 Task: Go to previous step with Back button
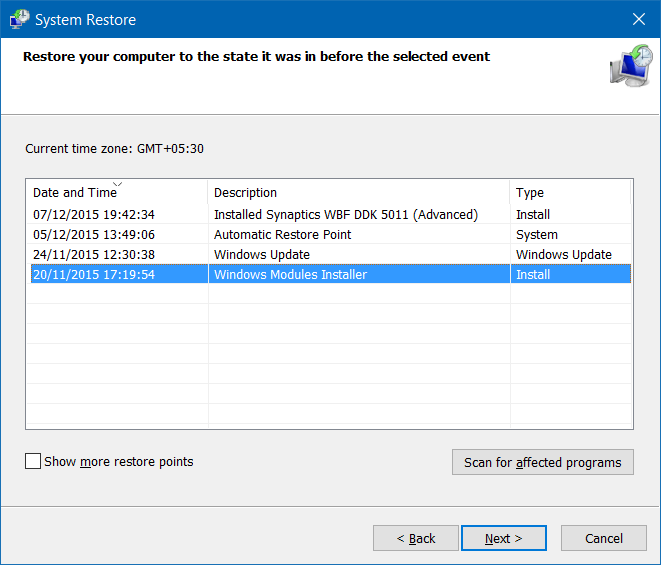416,538
